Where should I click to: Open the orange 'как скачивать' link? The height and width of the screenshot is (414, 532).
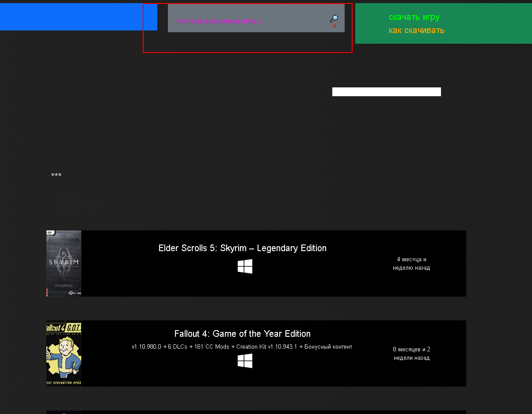coord(416,30)
